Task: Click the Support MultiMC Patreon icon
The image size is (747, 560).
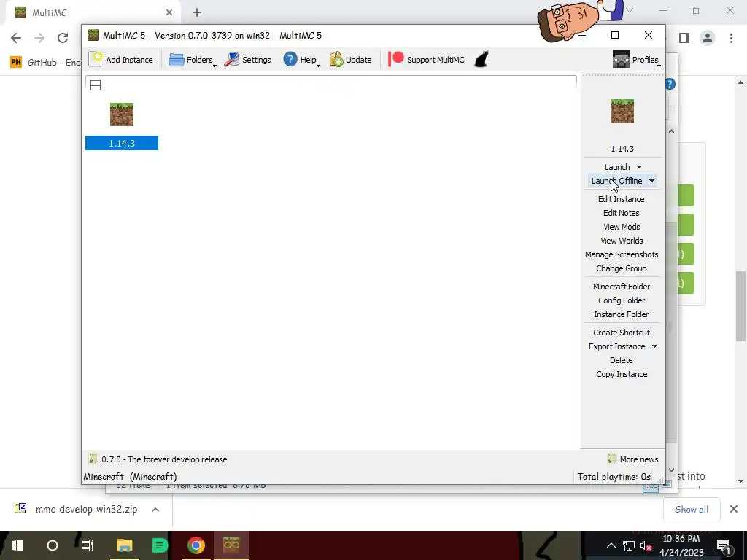Action: 396,59
